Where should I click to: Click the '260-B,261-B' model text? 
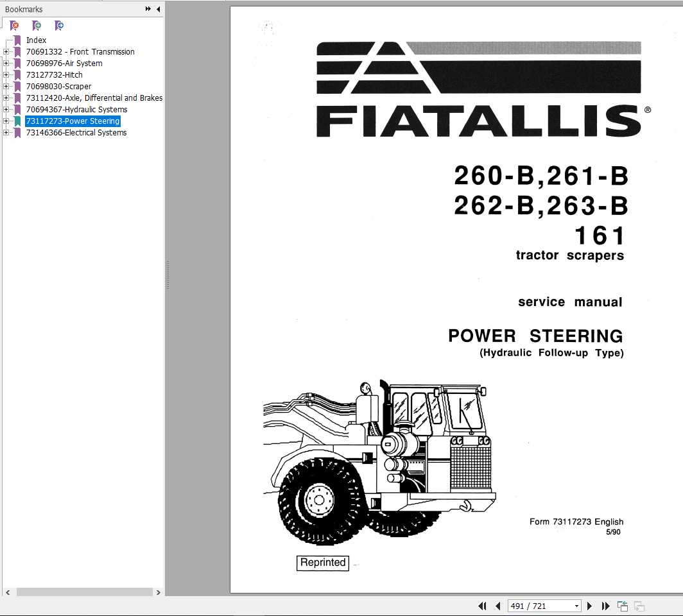[x=541, y=175]
